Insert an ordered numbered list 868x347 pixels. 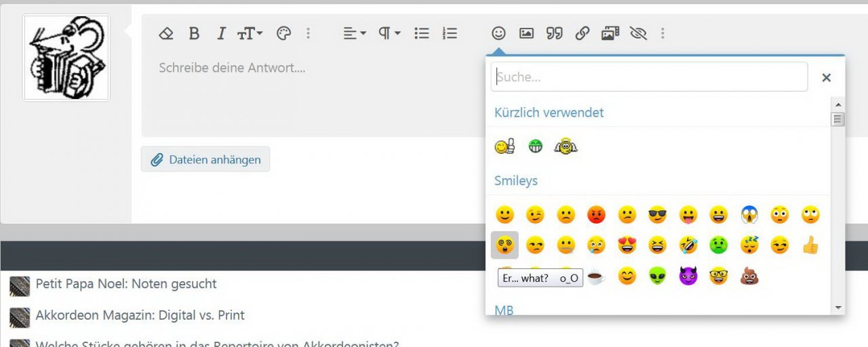[x=450, y=33]
